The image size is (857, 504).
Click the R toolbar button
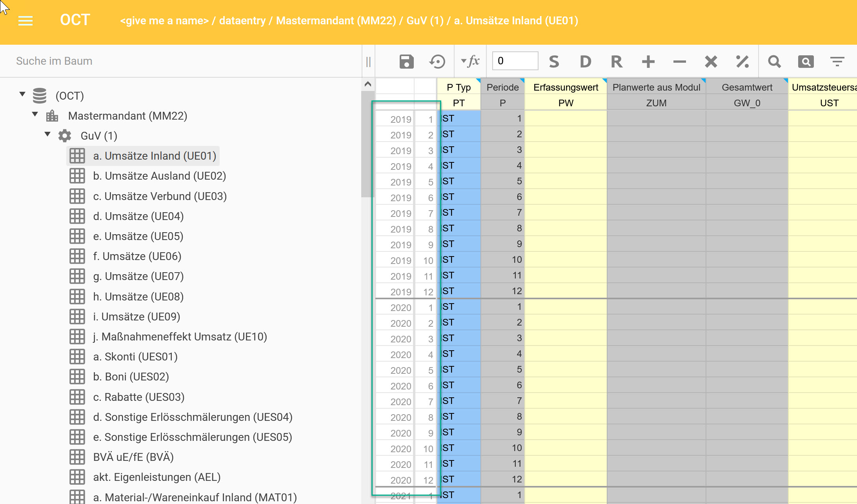(617, 62)
